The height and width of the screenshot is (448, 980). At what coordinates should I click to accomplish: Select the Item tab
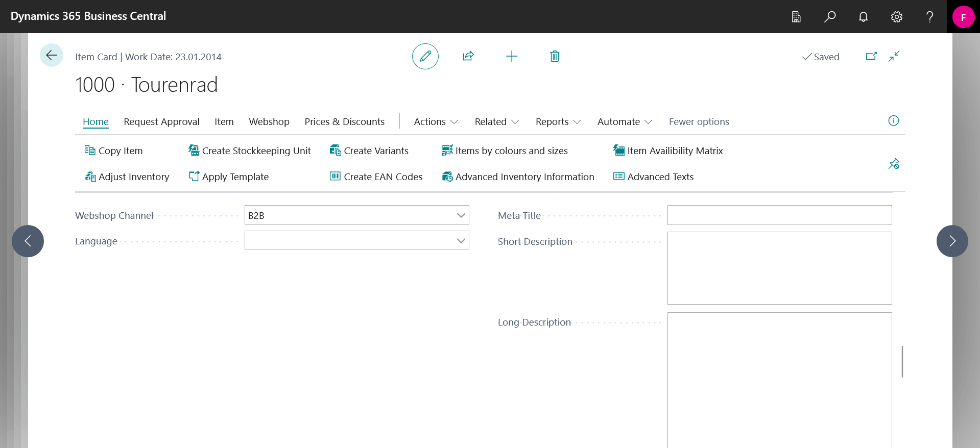coord(224,121)
